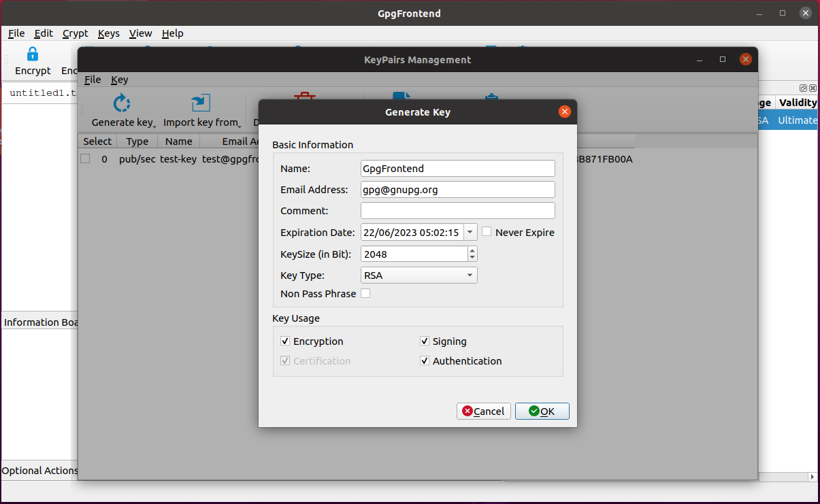Click the float panel icon at right
820x504 pixels.
pos(804,88)
